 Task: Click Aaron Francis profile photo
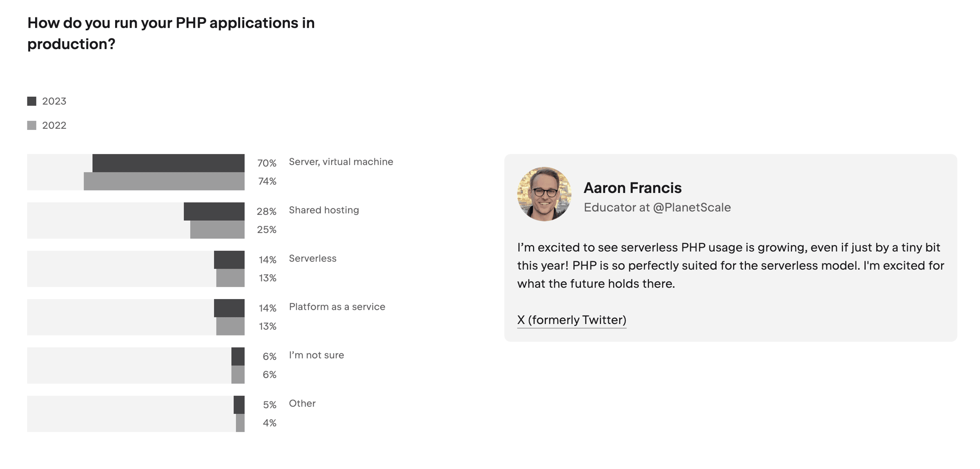(x=544, y=194)
